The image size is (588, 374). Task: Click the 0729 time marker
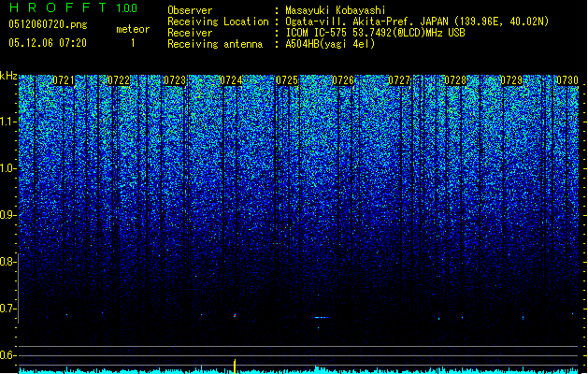click(511, 80)
